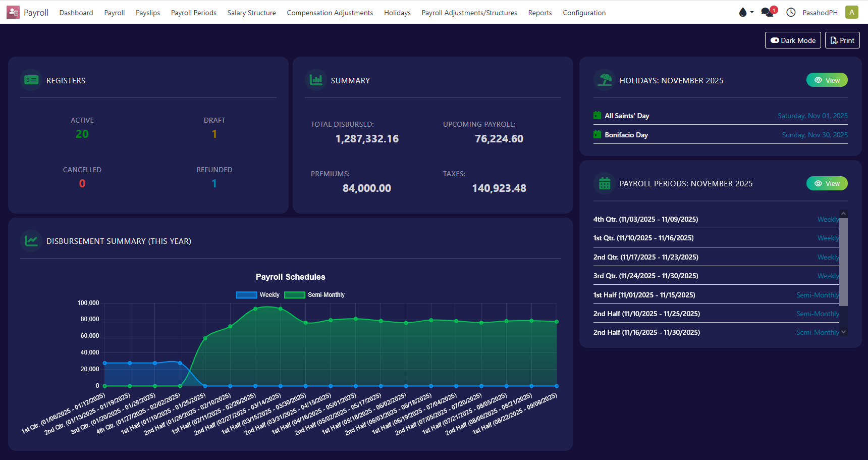This screenshot has width=868, height=460.
Task: Click the Holidays beach umbrella icon
Action: (x=605, y=80)
